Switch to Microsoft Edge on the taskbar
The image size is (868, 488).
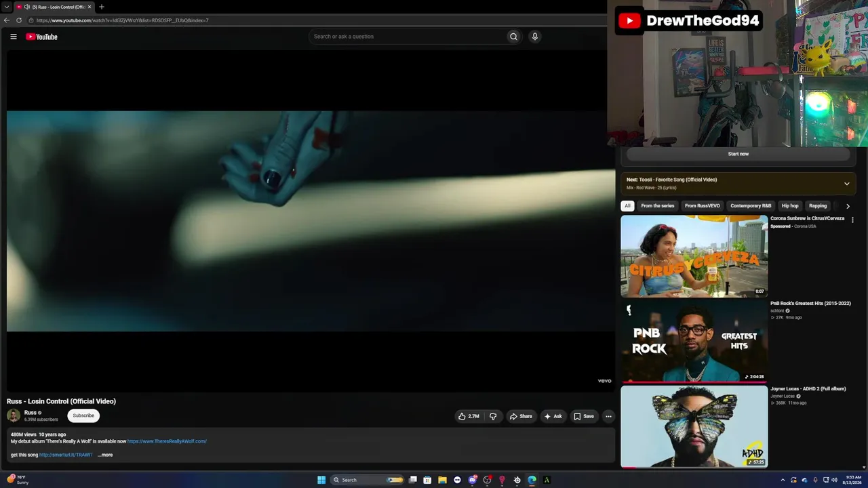coord(532,480)
